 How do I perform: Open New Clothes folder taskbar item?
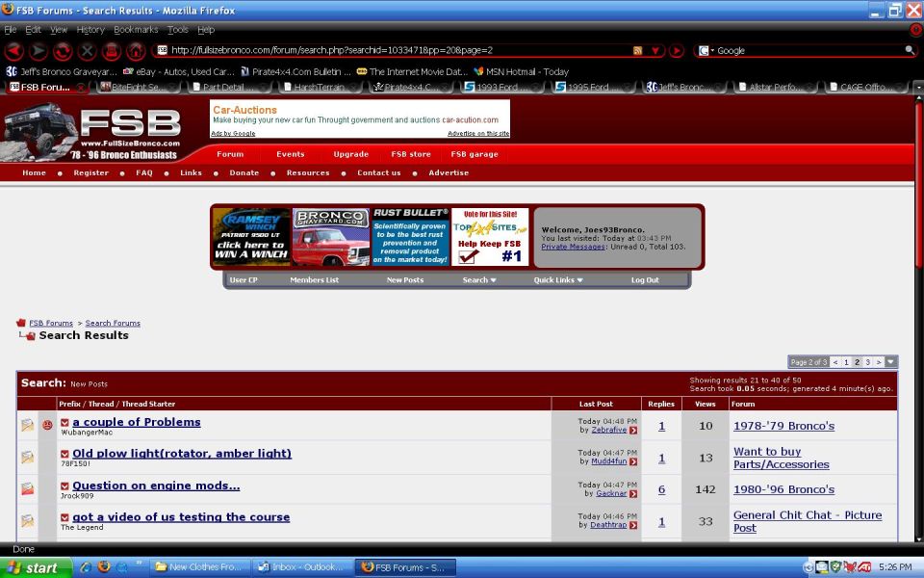click(200, 567)
